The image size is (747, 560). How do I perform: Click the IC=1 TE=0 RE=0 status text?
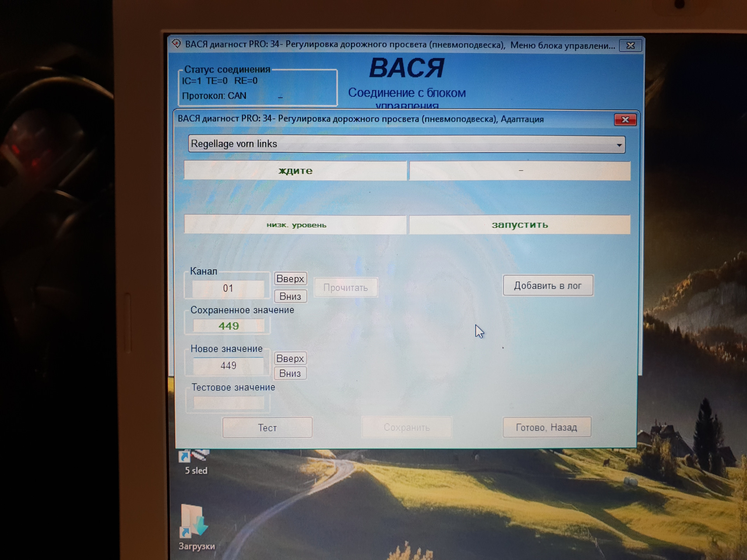pos(219,81)
